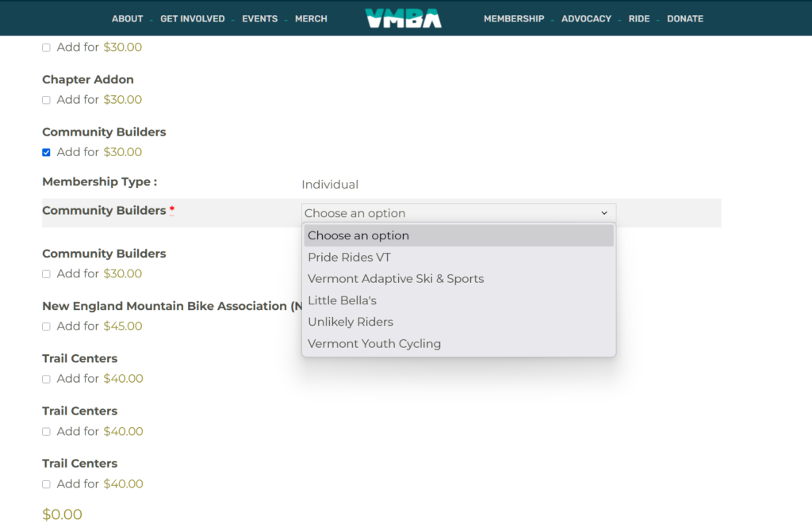This screenshot has height=531, width=812.
Task: Open the RIDE menu
Action: click(x=638, y=19)
